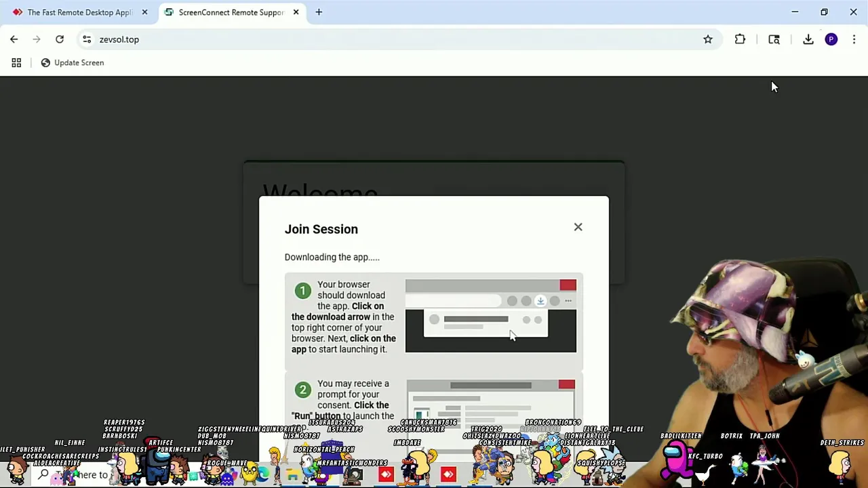The image size is (868, 488).
Task: Click the zevsol.top address bar
Action: click(400, 39)
